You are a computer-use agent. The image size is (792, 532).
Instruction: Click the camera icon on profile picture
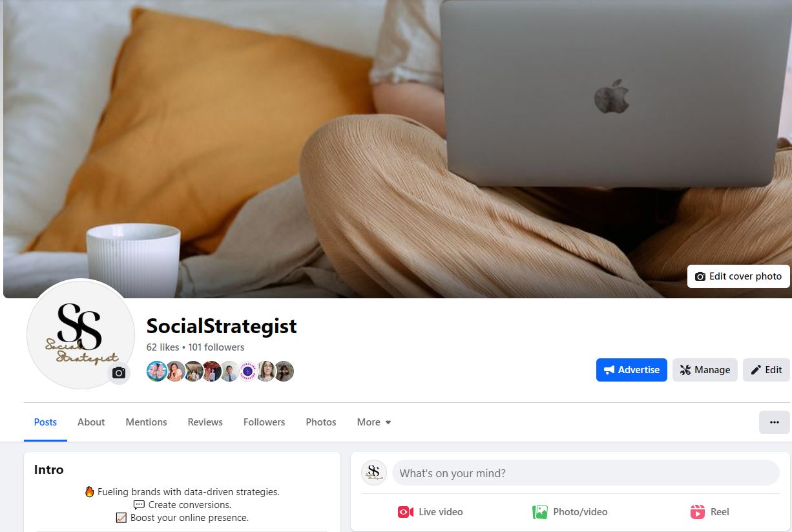[x=119, y=373]
